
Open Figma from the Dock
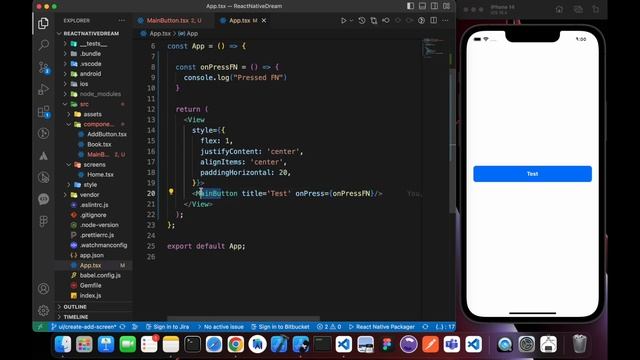387,344
